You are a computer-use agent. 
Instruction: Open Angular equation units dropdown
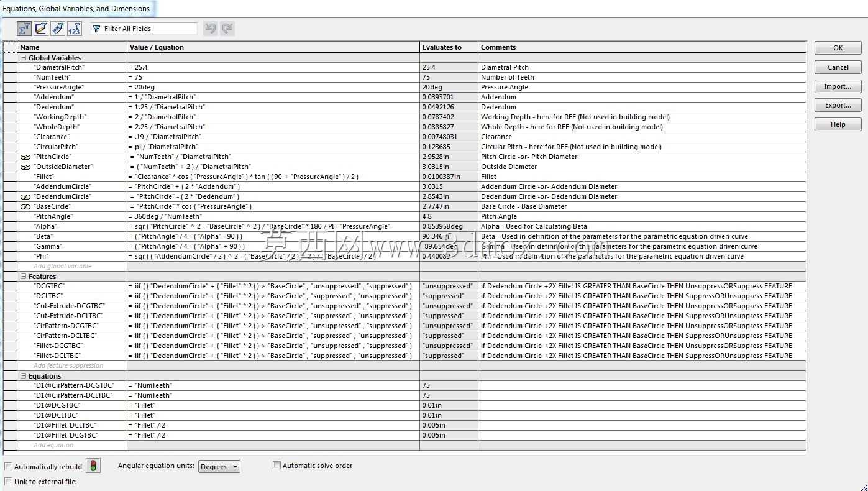219,467
